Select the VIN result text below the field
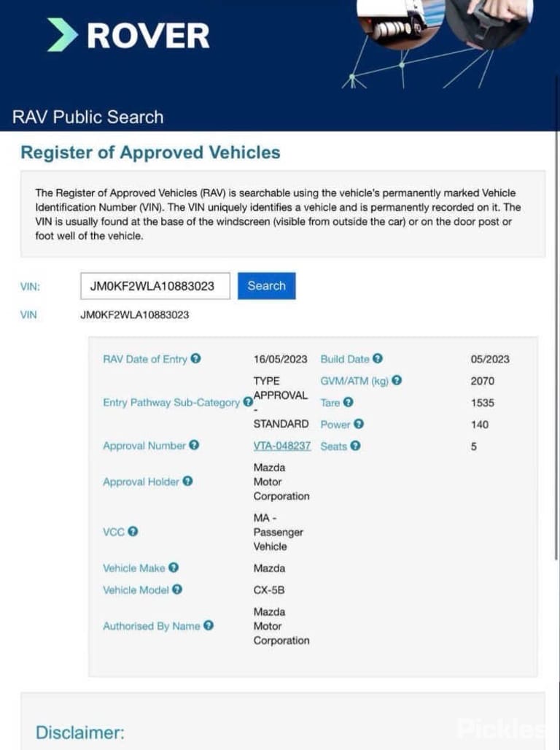This screenshot has height=750, width=560. coord(134,314)
